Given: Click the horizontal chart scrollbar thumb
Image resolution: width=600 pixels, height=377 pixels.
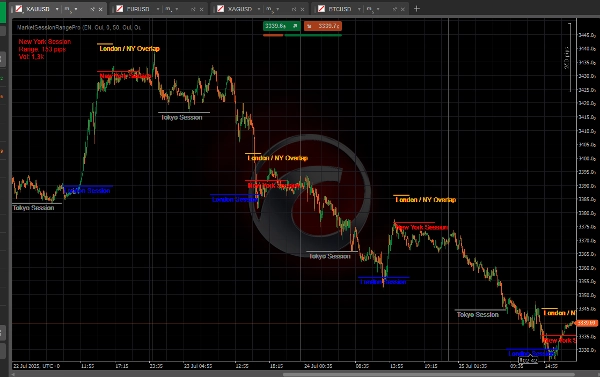Looking at the screenshot, I should tap(429, 375).
